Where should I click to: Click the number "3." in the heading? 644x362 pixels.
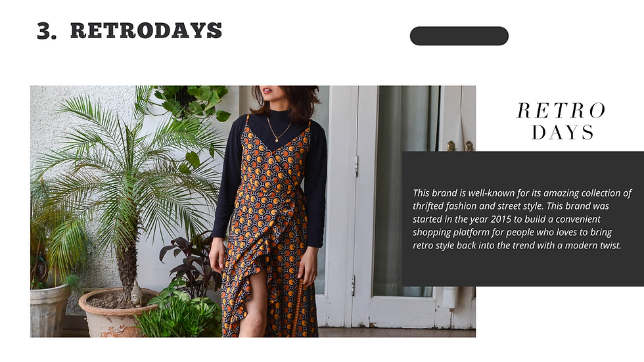click(47, 31)
